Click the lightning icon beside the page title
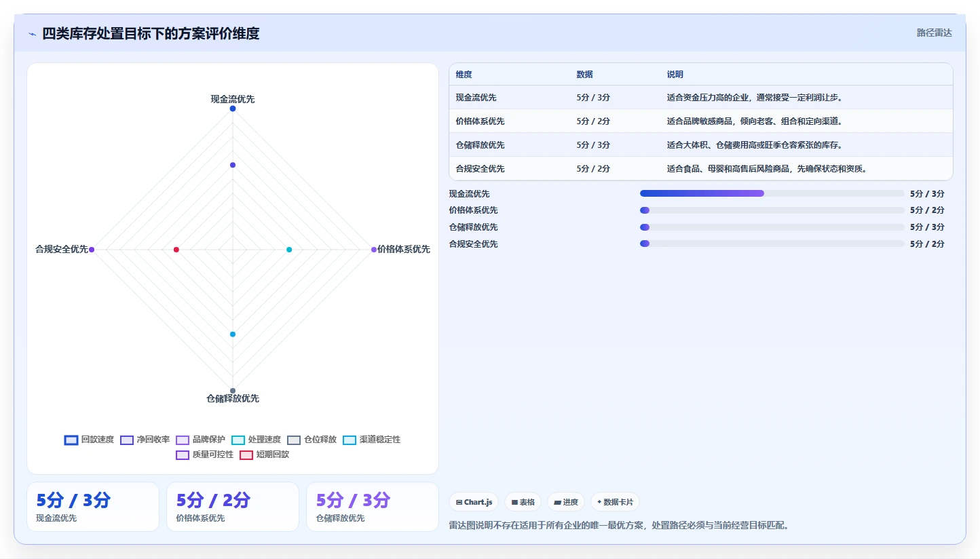 32,34
